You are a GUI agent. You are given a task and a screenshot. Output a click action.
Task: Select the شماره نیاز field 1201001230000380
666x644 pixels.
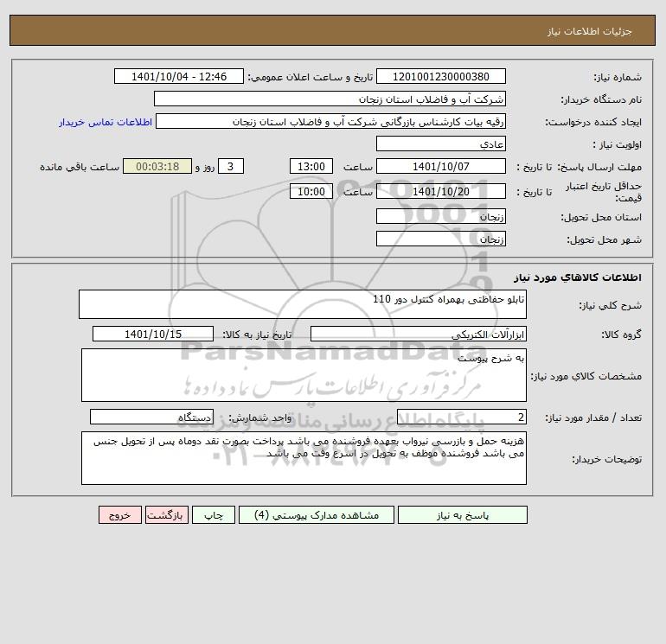441,76
